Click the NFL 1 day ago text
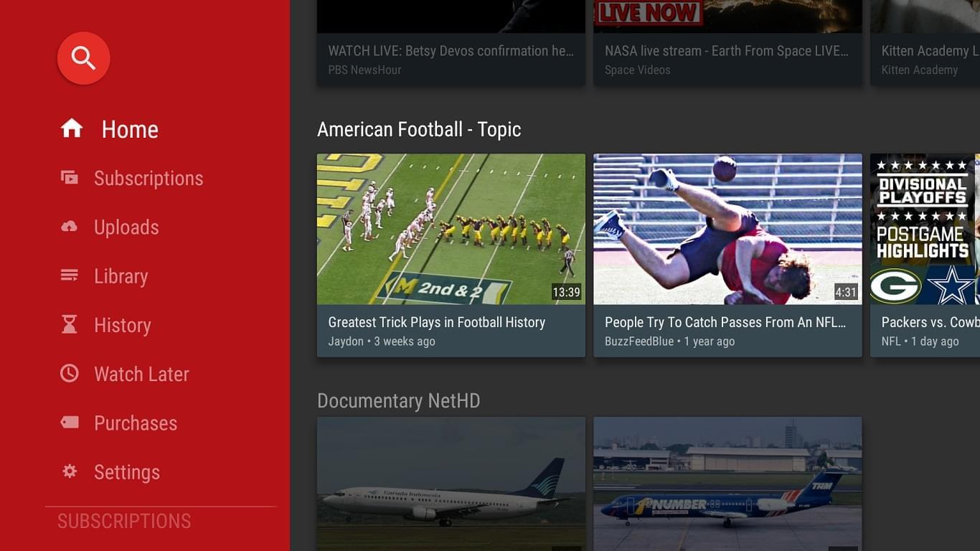 [920, 342]
